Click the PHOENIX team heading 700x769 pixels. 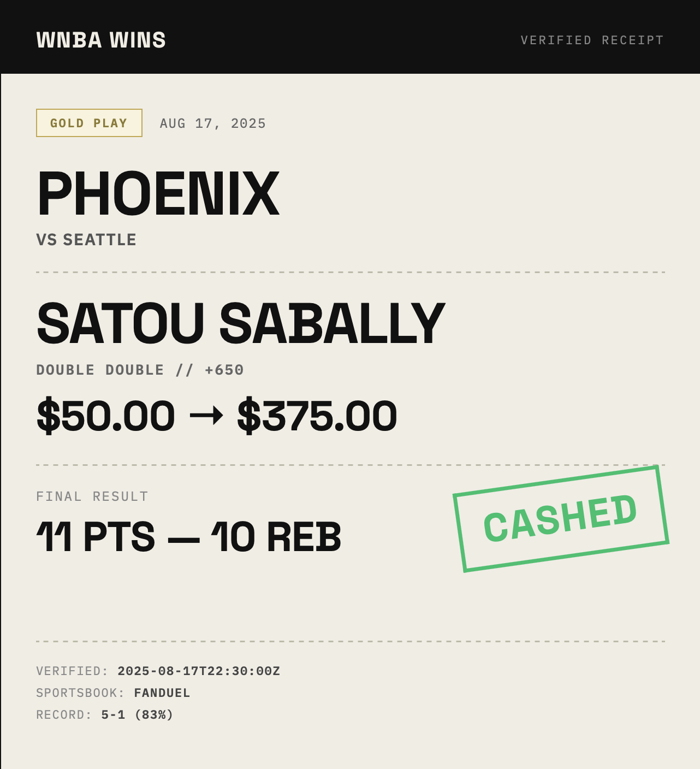[x=158, y=194]
